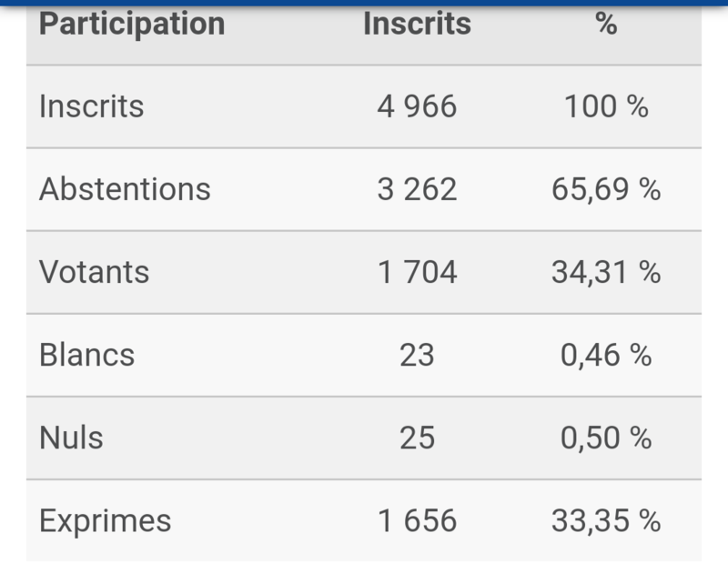Click the 1 656 expressed votes value
Screen dimensions: 728x564
[x=417, y=520]
